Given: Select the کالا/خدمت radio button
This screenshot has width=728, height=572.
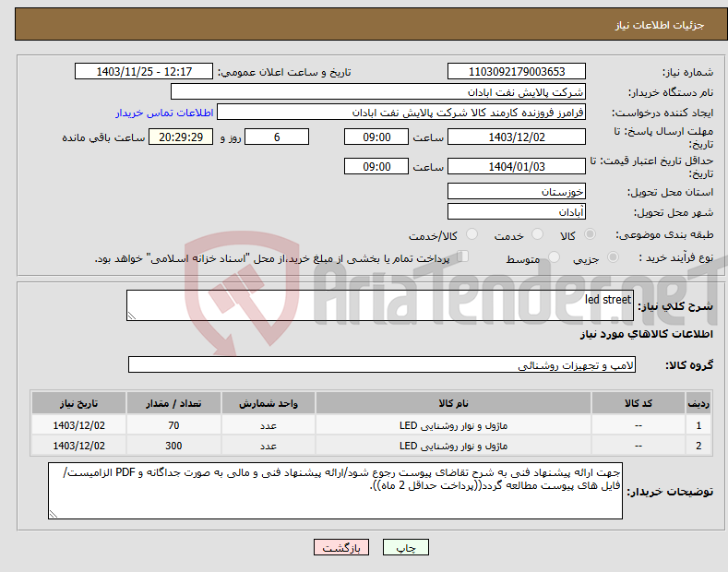Looking at the screenshot, I should [471, 234].
